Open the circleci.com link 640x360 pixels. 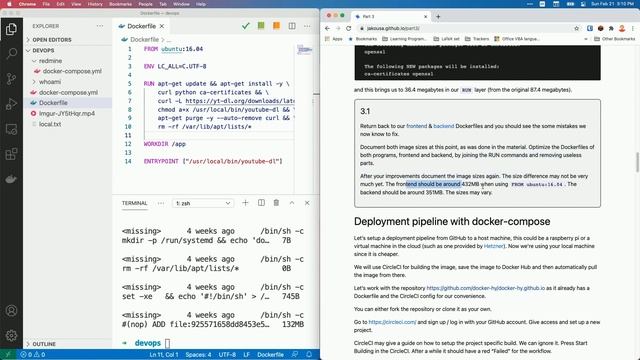coord(392,322)
